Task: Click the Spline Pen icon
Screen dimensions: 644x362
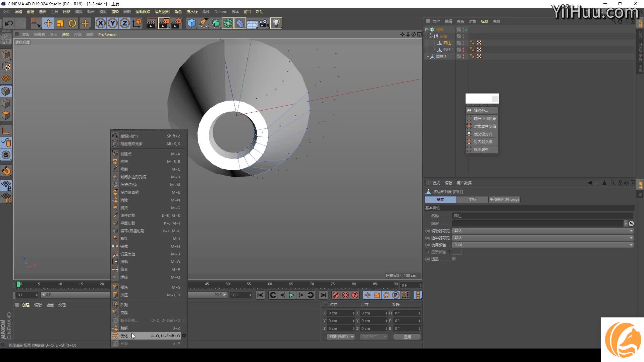Action: 204,23
